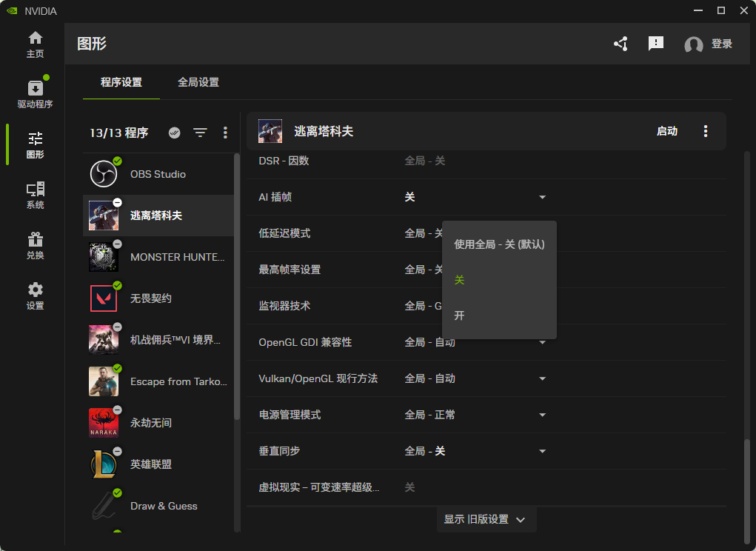The width and height of the screenshot is (756, 551).
Task: Open the 垂直同步 dropdown
Action: coord(542,451)
